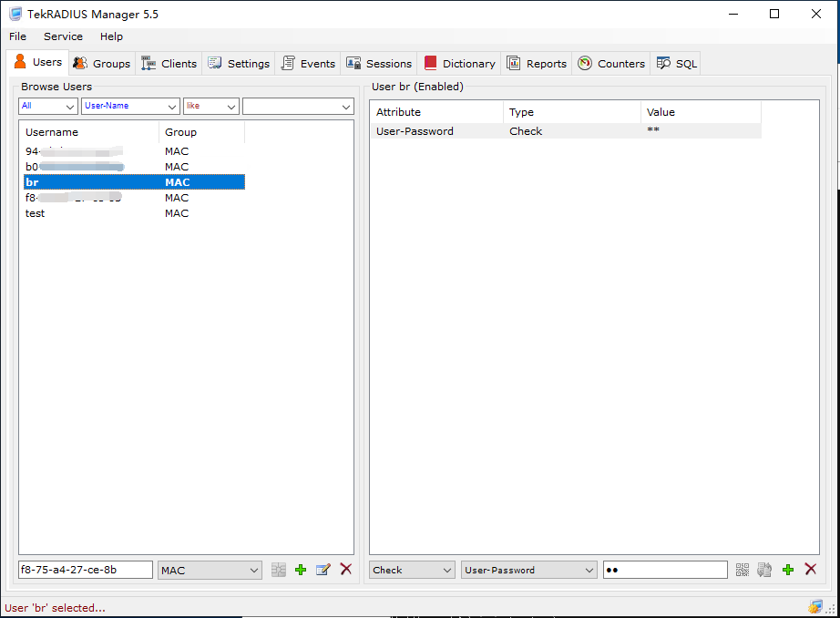The image size is (840, 618).
Task: Click the MAC group cell for test
Action: pyautogui.click(x=177, y=213)
